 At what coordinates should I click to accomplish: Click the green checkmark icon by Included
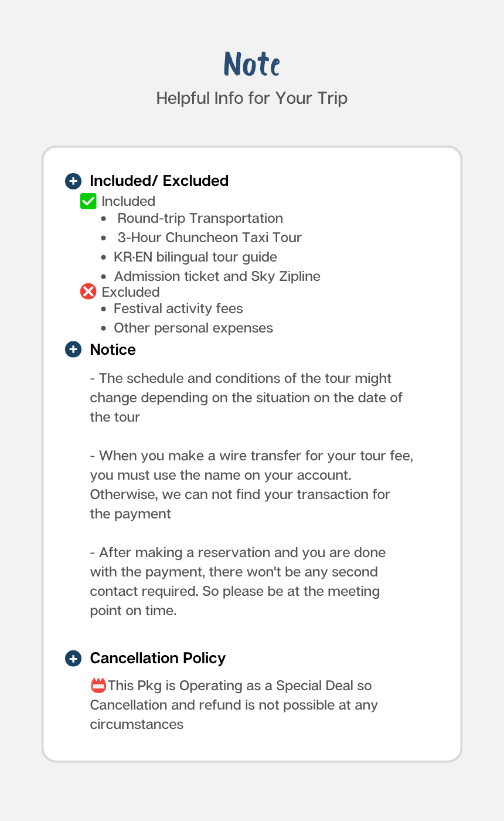(88, 201)
